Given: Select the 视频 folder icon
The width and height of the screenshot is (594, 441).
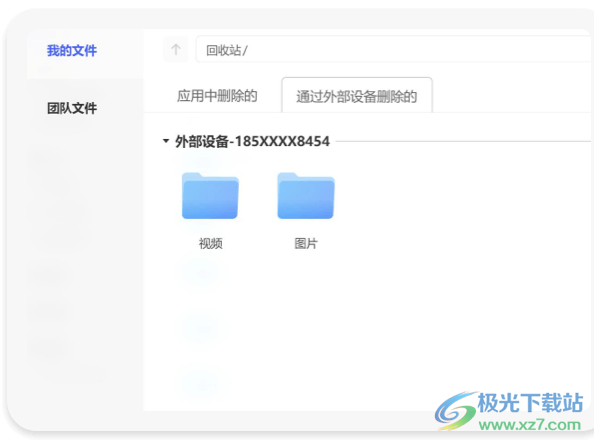Looking at the screenshot, I should 210,195.
